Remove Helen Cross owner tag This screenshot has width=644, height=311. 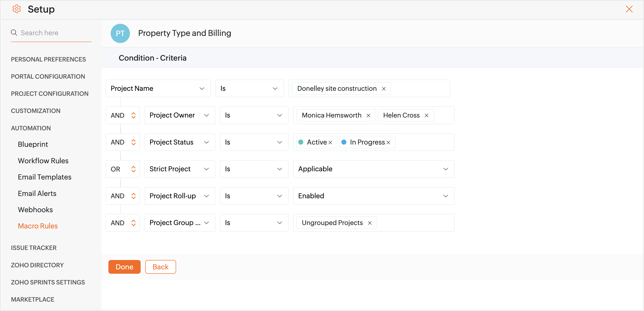[426, 115]
